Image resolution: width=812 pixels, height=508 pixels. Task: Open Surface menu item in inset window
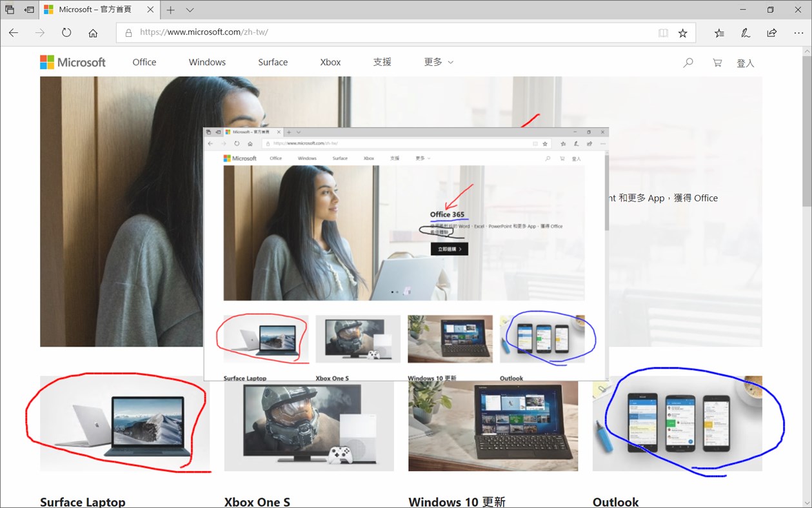(340, 158)
